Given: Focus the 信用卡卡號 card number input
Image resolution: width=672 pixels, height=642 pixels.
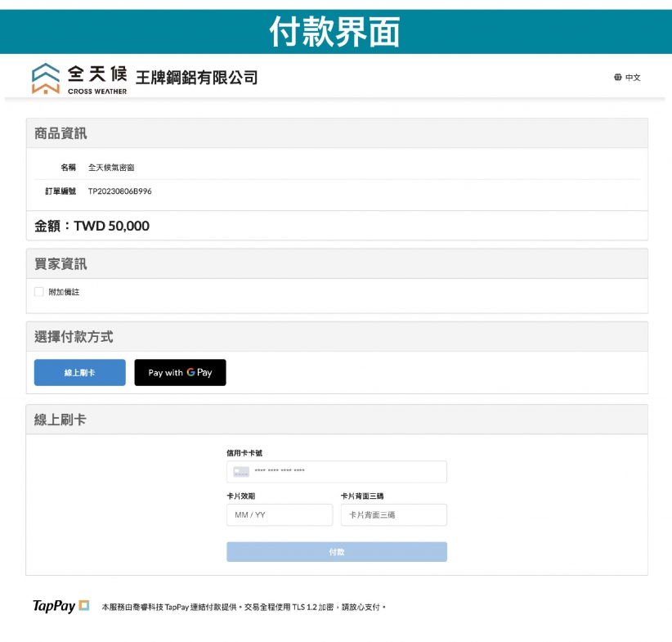Looking at the screenshot, I should coord(347,472).
